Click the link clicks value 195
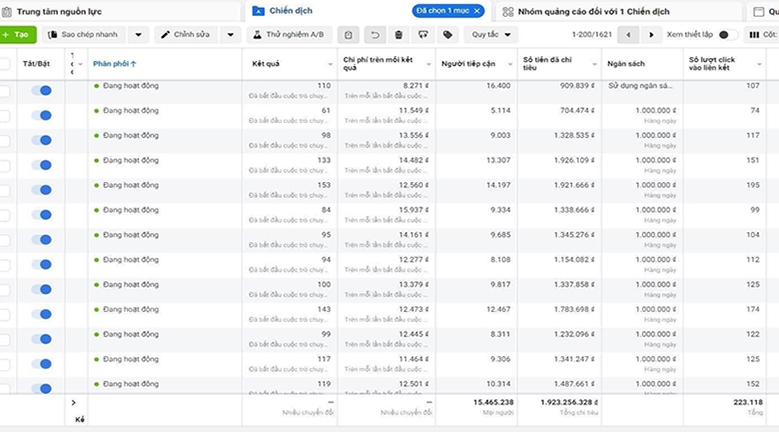 pos(753,185)
